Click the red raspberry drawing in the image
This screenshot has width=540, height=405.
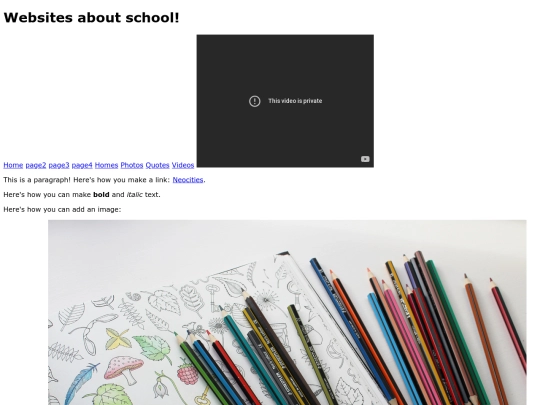[x=188, y=374]
